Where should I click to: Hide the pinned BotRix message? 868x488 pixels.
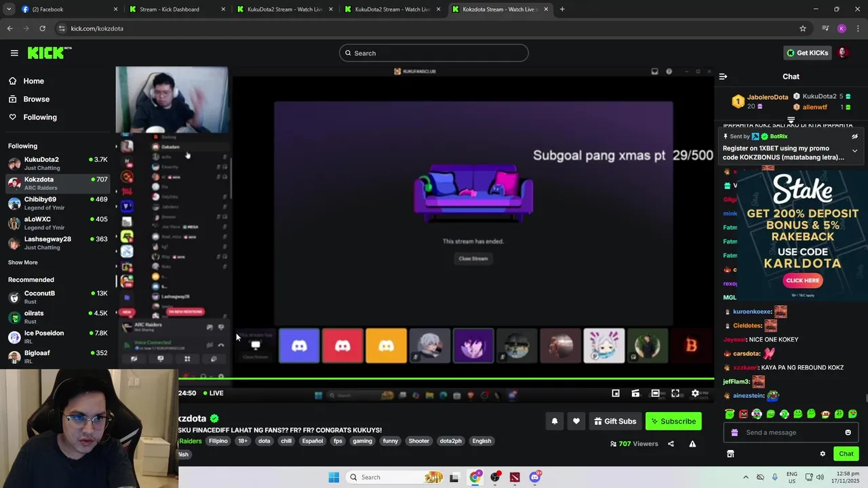[854, 136]
